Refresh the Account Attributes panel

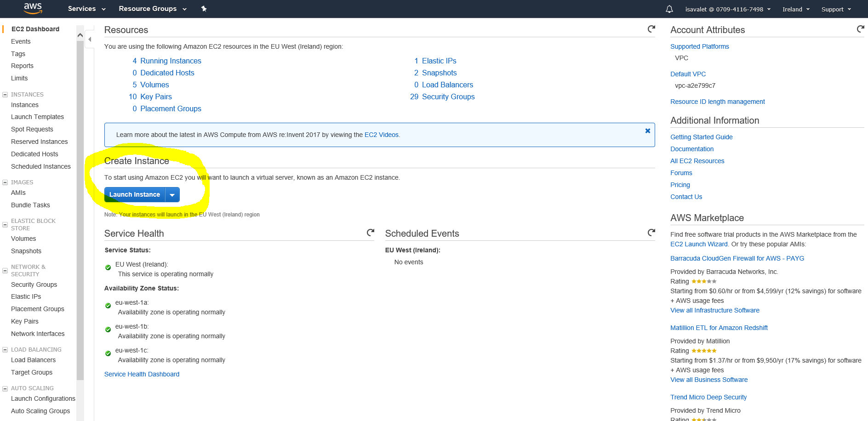(860, 29)
